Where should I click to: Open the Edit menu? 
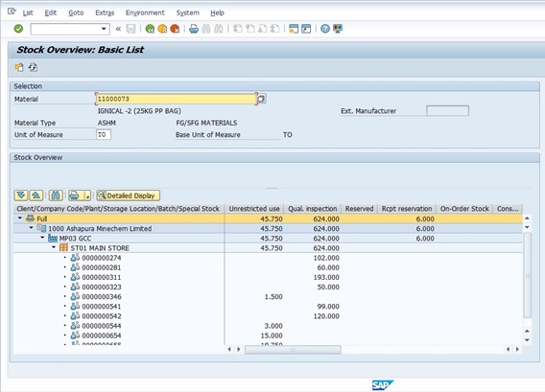coord(51,12)
